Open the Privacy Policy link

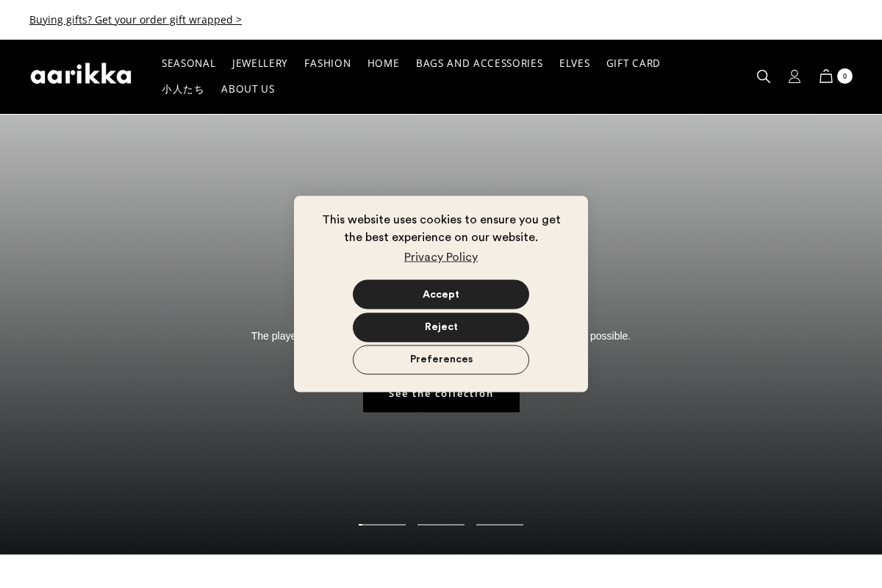pos(441,257)
